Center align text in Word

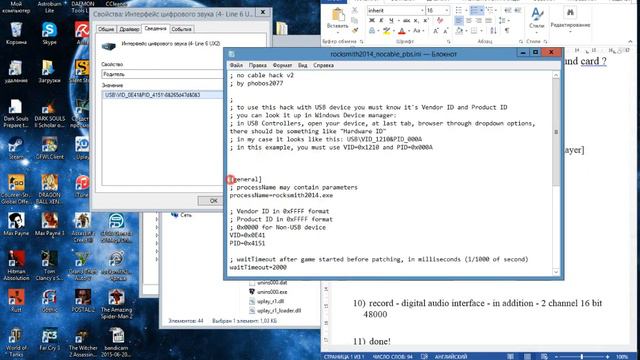click(x=469, y=20)
